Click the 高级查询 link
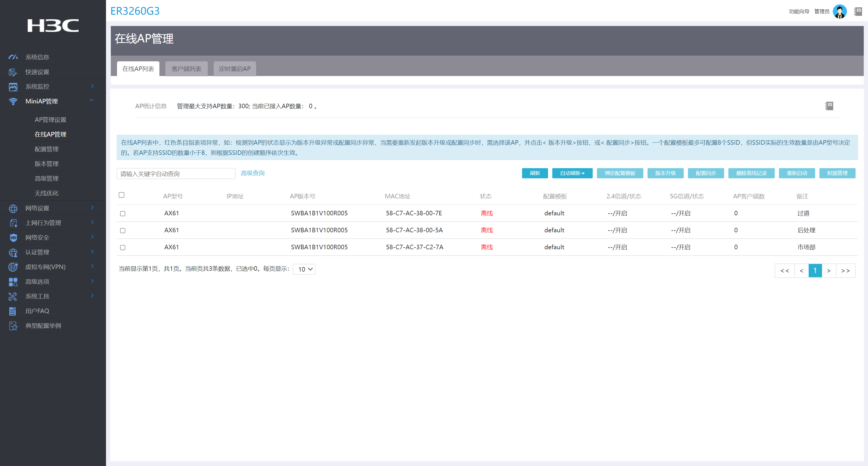 (x=252, y=173)
